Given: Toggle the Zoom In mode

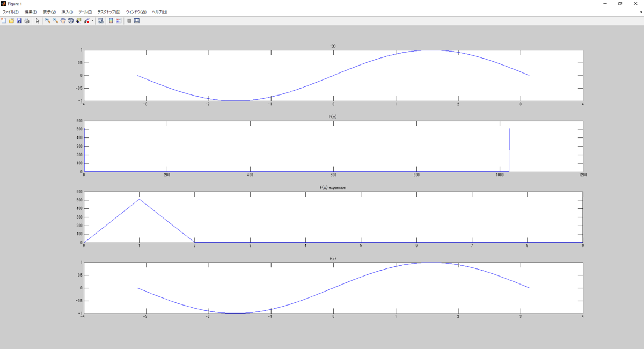Looking at the screenshot, I should tap(48, 21).
